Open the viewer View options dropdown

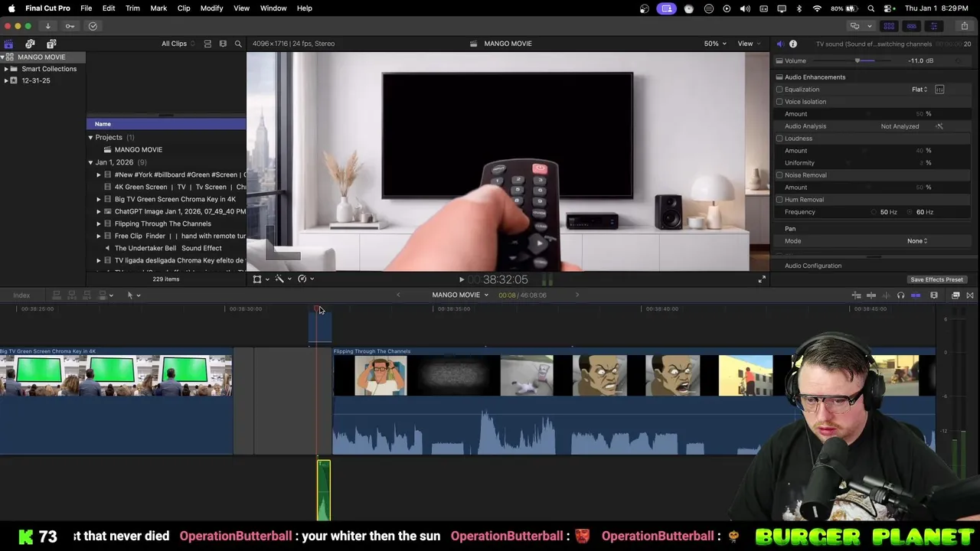748,44
